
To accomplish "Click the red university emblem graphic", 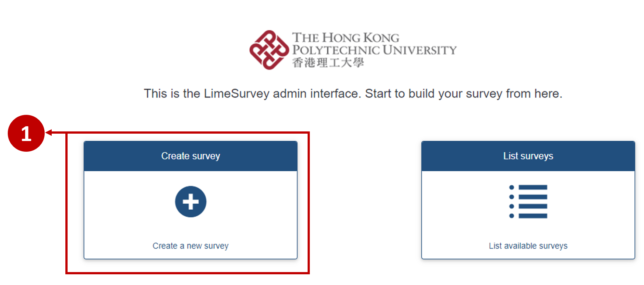I will coord(270,50).
